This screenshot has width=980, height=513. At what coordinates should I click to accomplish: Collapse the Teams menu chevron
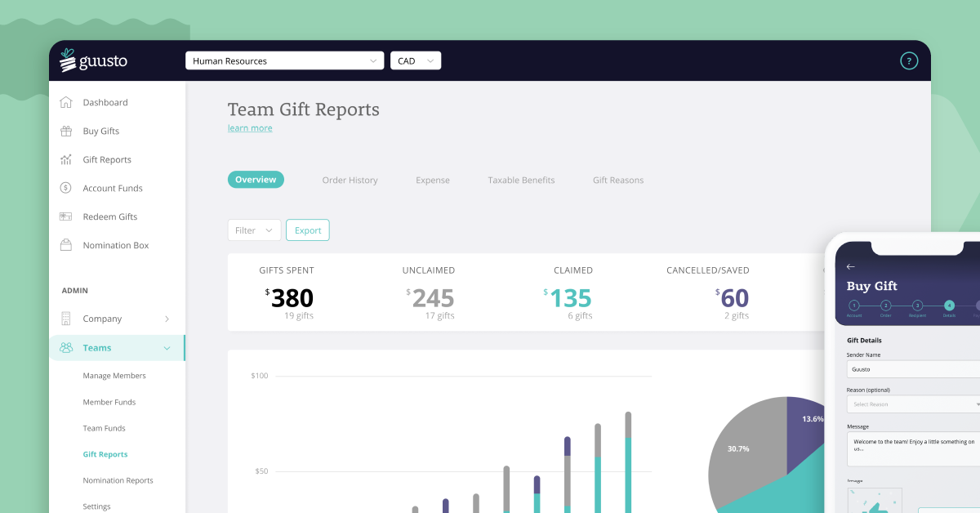(x=167, y=348)
